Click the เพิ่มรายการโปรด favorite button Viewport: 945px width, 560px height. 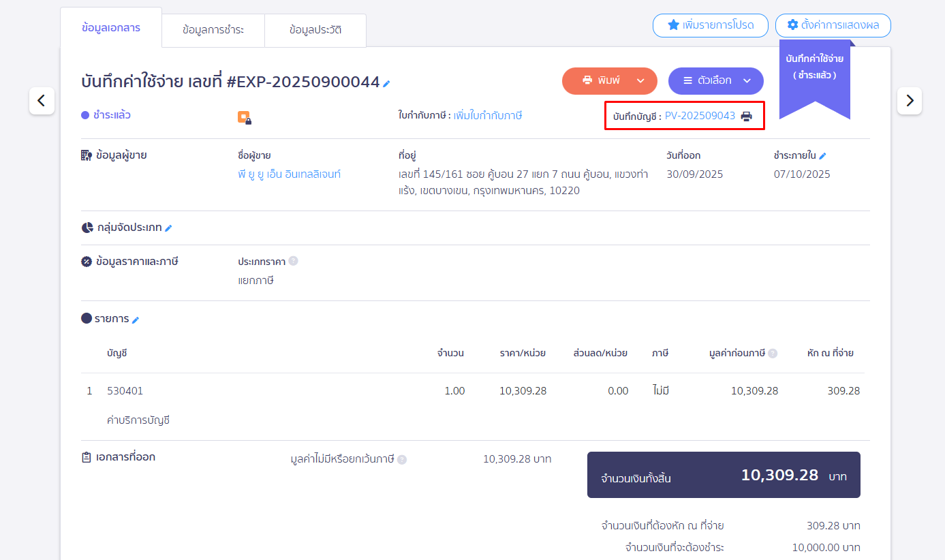pos(710,25)
